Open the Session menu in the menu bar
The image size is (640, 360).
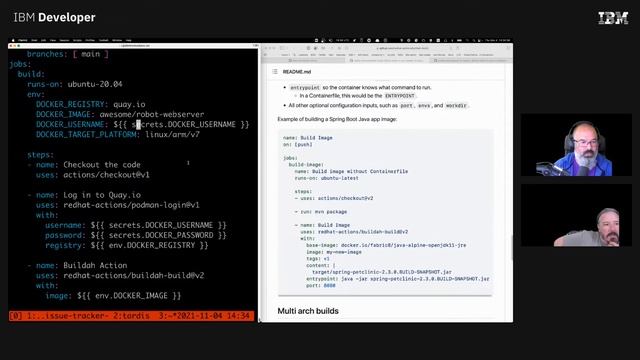[64, 40]
